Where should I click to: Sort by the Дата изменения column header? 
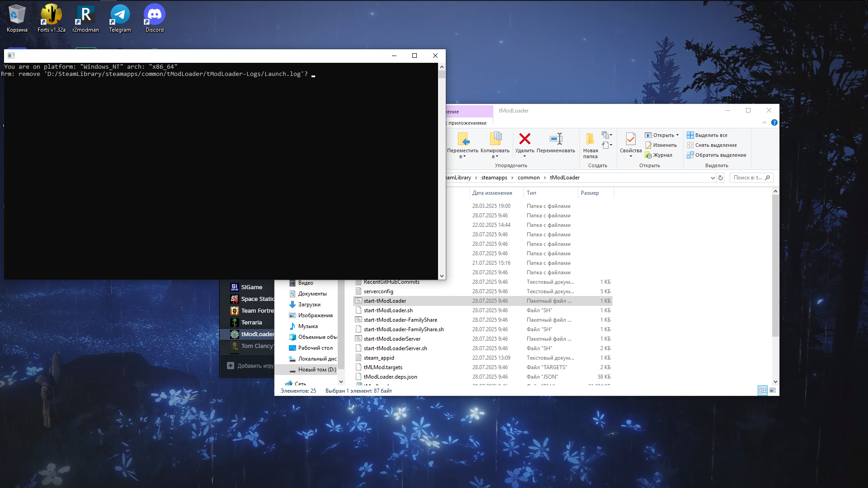click(492, 193)
